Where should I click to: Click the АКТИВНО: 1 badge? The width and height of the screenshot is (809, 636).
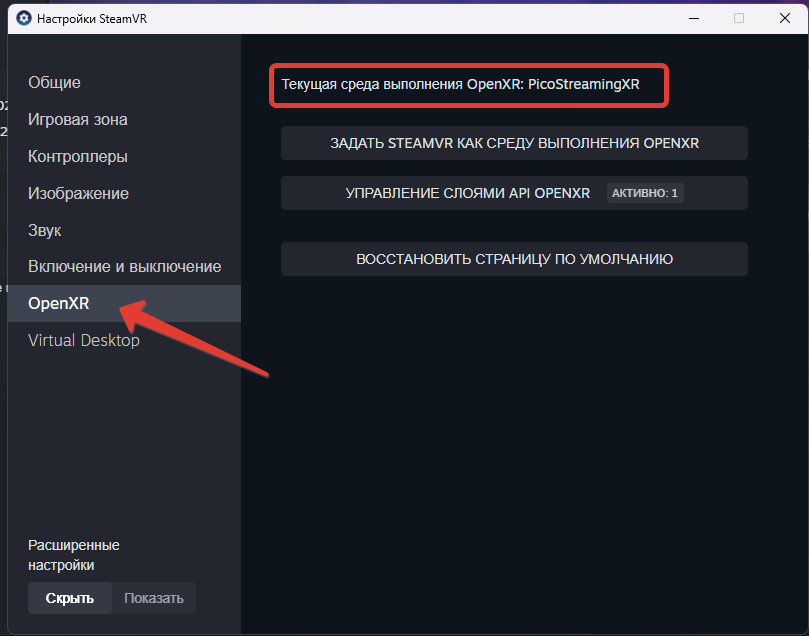tap(645, 193)
